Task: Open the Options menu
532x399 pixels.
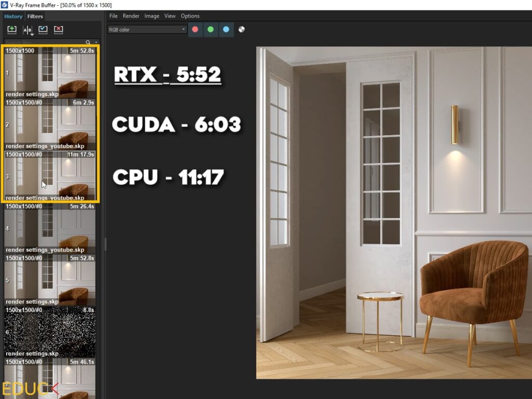Action: 190,16
